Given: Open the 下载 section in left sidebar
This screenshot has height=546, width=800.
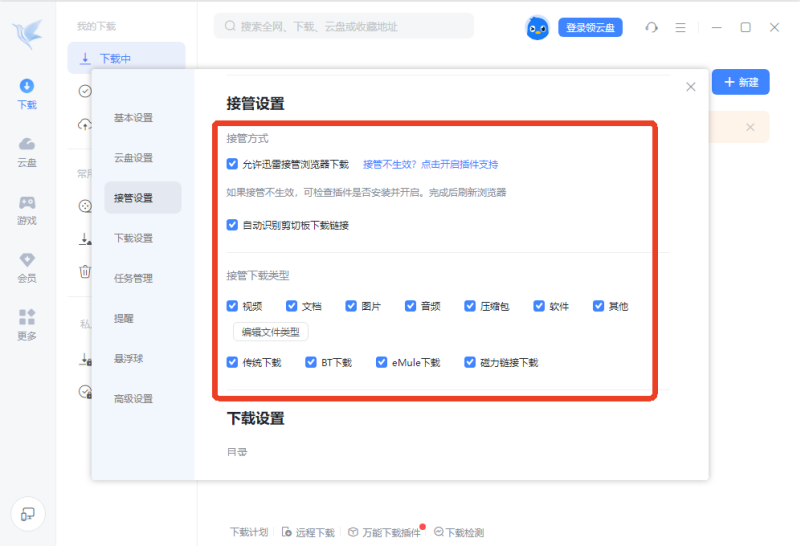Looking at the screenshot, I should coord(27,94).
